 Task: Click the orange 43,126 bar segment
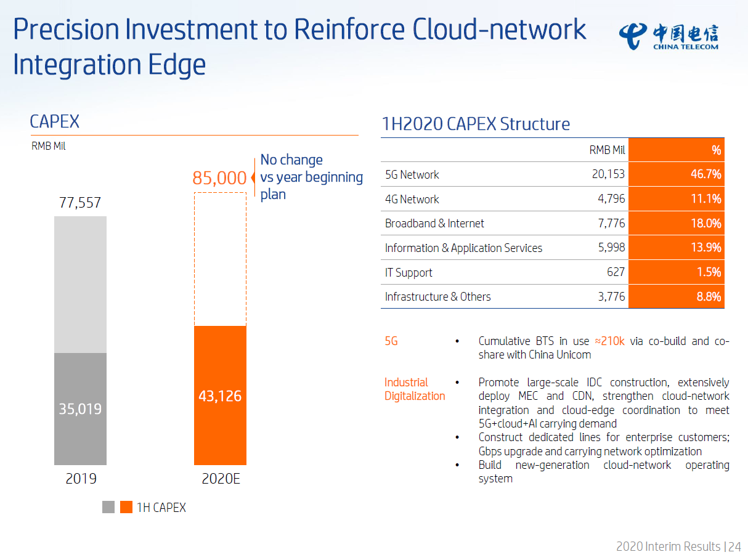(220, 395)
